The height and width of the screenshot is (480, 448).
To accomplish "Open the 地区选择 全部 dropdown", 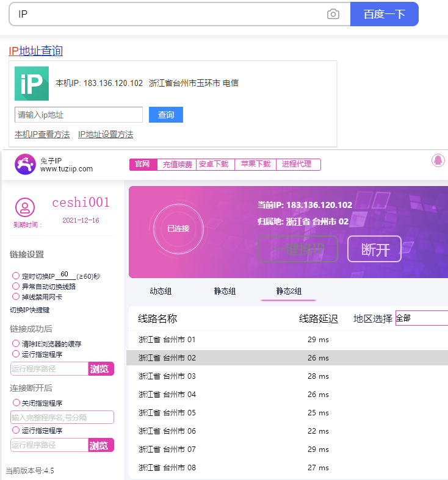I will [422, 318].
